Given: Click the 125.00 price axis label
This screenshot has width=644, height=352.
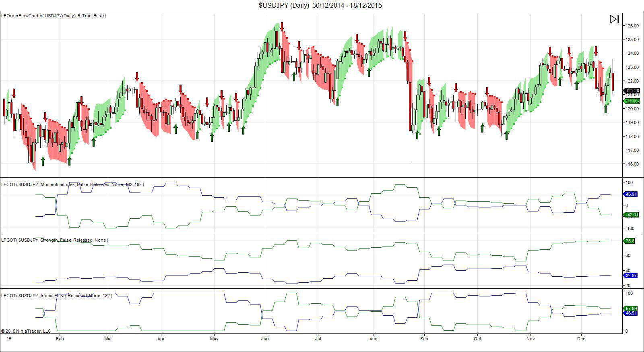Looking at the screenshot, I should pos(632,39).
